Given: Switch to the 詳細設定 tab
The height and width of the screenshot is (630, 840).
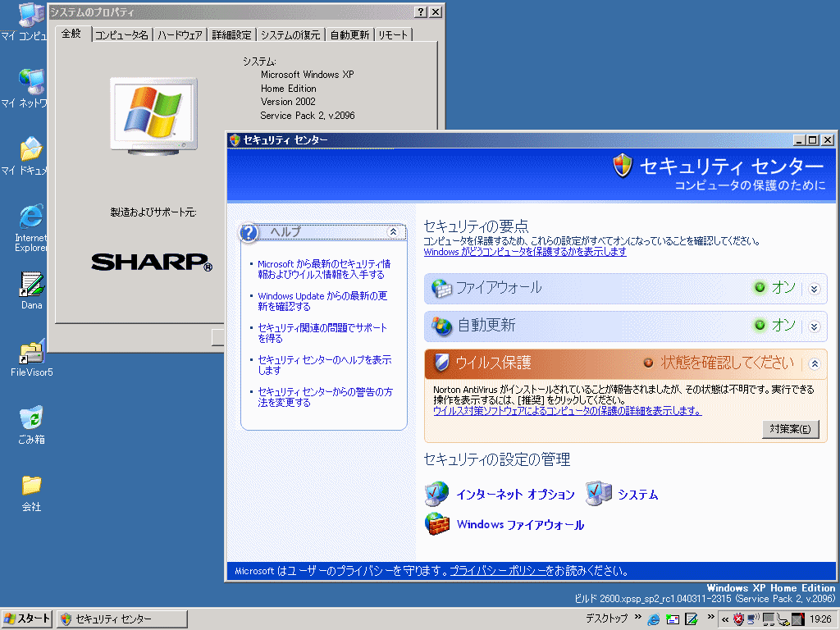Looking at the screenshot, I should pyautogui.click(x=231, y=34).
